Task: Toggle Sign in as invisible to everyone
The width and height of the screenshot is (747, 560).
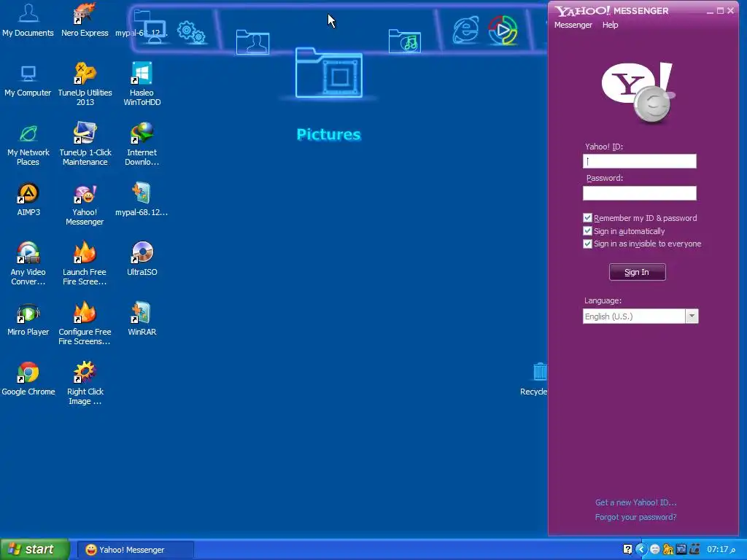Action: (587, 244)
